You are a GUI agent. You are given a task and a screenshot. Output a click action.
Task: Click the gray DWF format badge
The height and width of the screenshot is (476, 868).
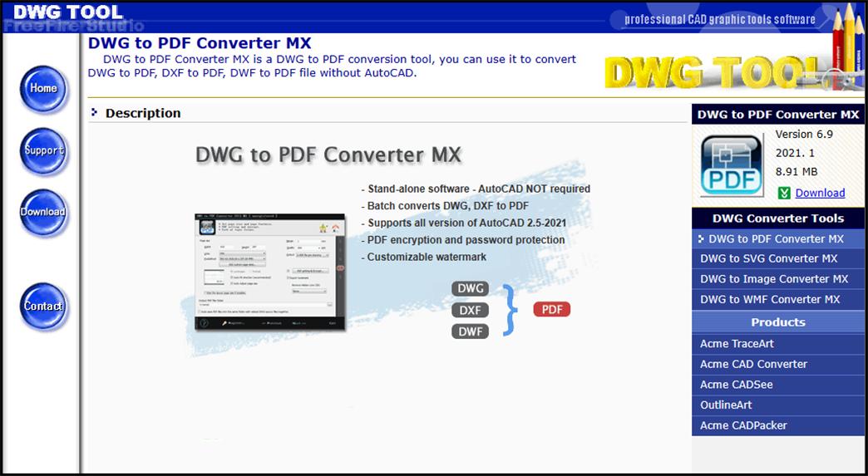tap(470, 331)
